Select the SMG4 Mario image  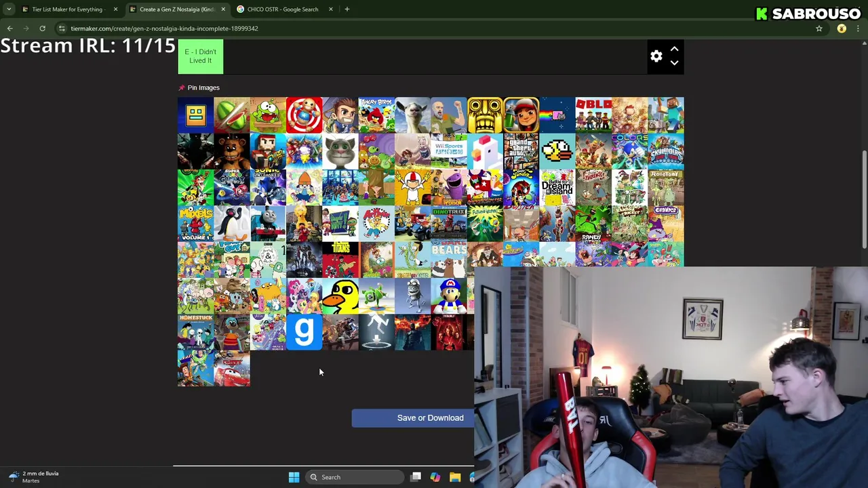[x=448, y=296]
